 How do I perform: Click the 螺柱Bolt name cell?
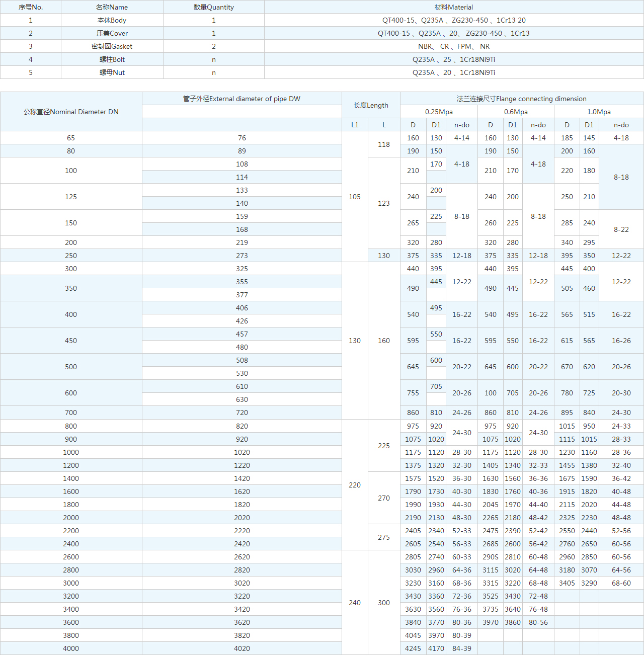112,59
